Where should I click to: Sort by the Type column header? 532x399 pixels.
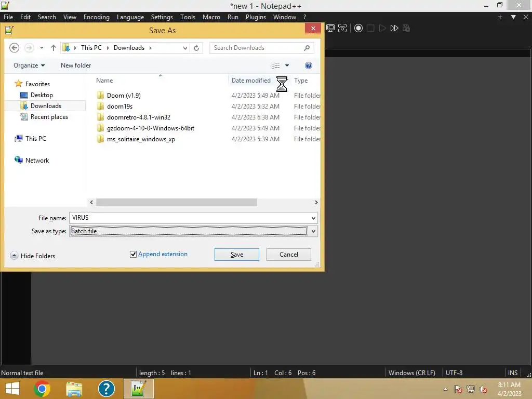pyautogui.click(x=301, y=81)
